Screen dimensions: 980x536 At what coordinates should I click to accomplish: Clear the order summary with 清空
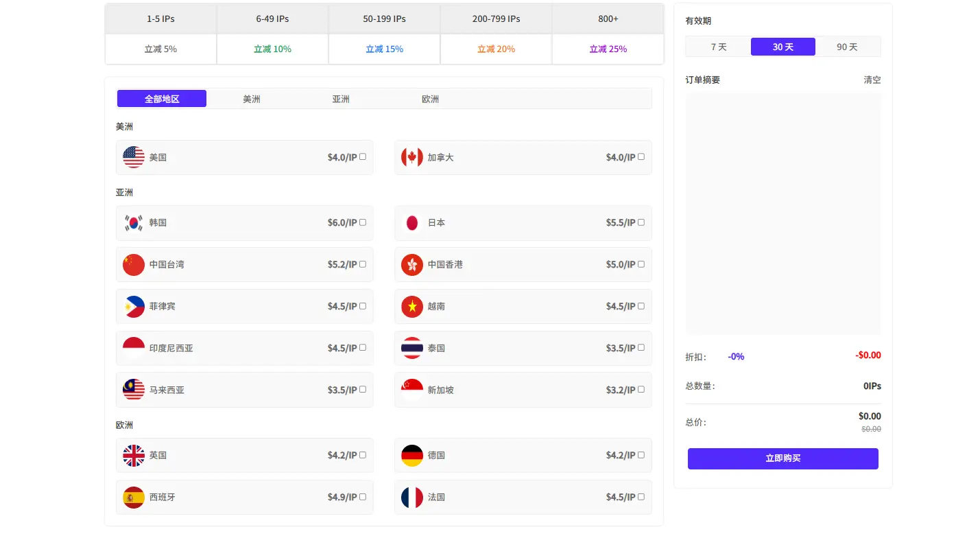(872, 80)
